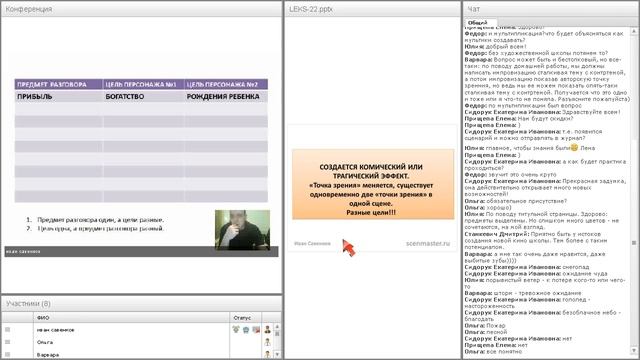The height and width of the screenshot is (360, 640).
Task: Click the presenter user icon for иван савенков
Action: coord(267,330)
